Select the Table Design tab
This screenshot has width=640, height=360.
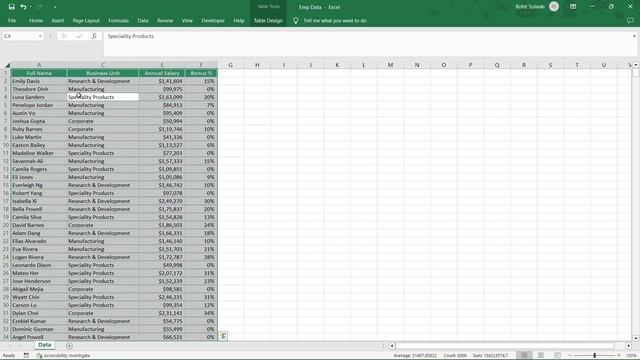(x=268, y=20)
